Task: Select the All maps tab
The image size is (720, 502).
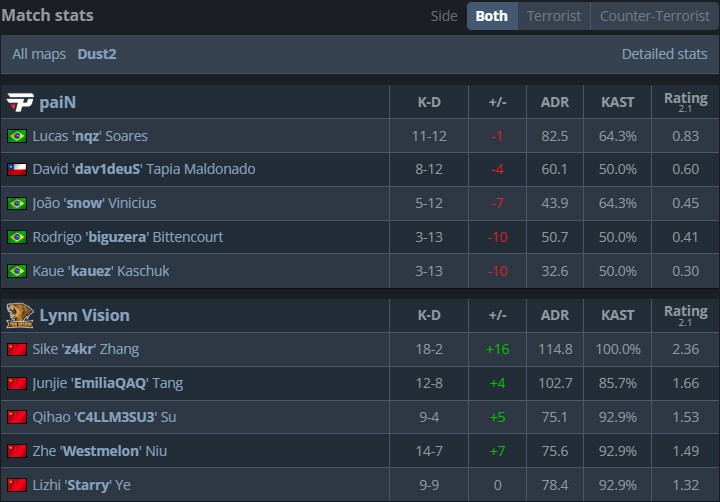Action: pos(40,54)
